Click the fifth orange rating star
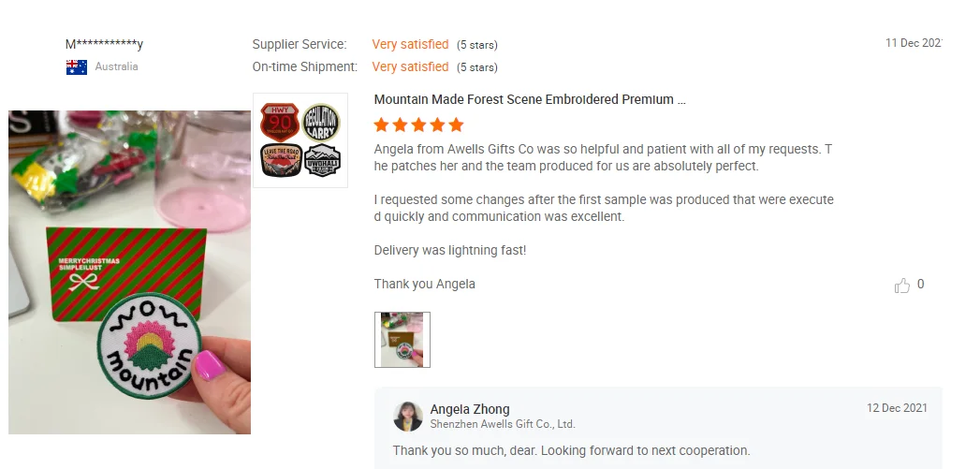 click(456, 125)
